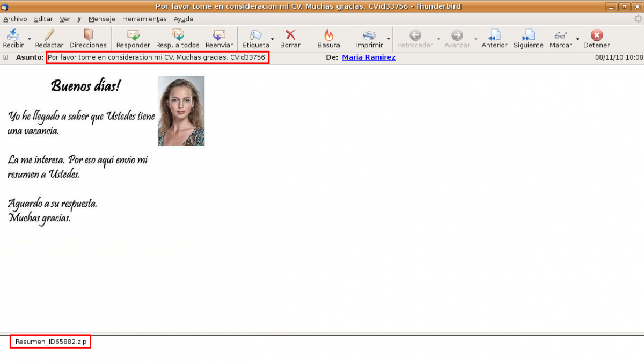Click the Recibir (get mail) icon

point(13,35)
